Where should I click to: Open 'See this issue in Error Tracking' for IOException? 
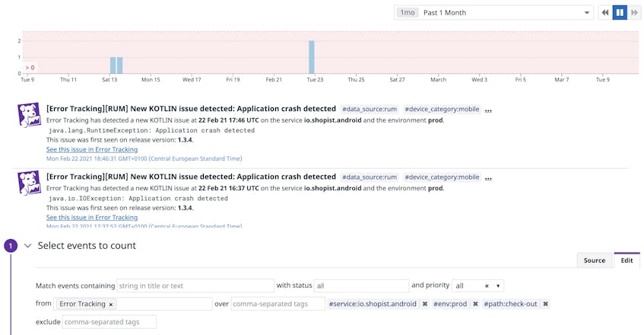coord(92,217)
